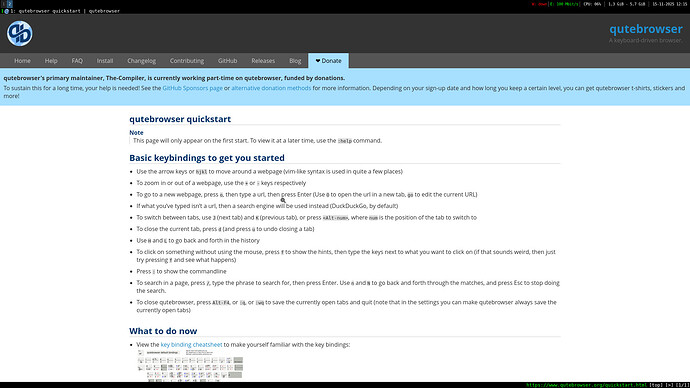690x388 pixels.
Task: Click the green network speed indicator
Action: (x=565, y=4)
